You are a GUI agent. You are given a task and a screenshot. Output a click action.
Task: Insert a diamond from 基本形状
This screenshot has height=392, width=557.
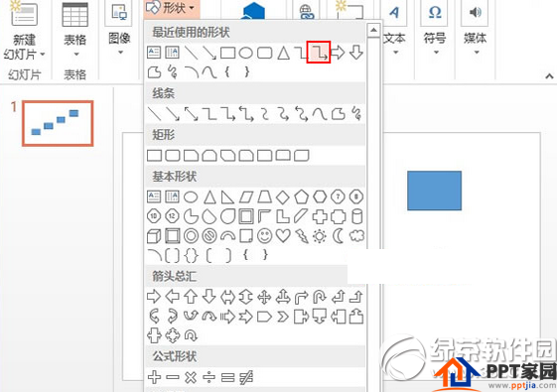283,196
